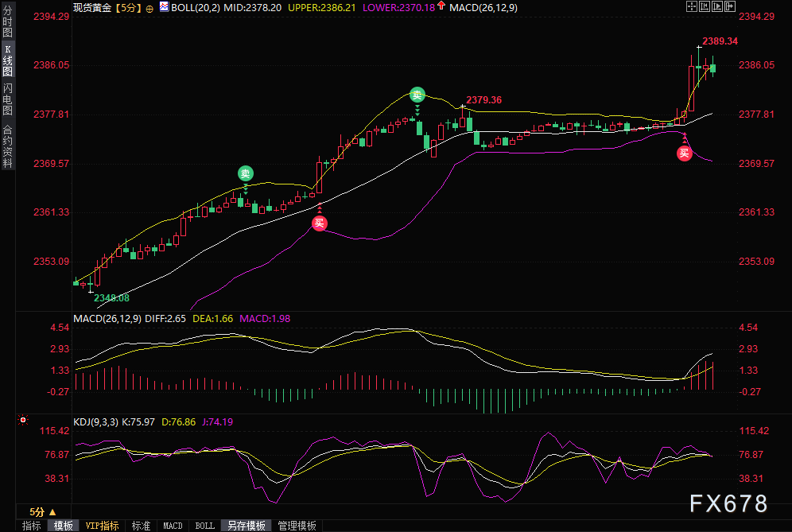Click the D:76.86 value
Image resolution: width=792 pixels, height=532 pixels.
click(x=178, y=421)
